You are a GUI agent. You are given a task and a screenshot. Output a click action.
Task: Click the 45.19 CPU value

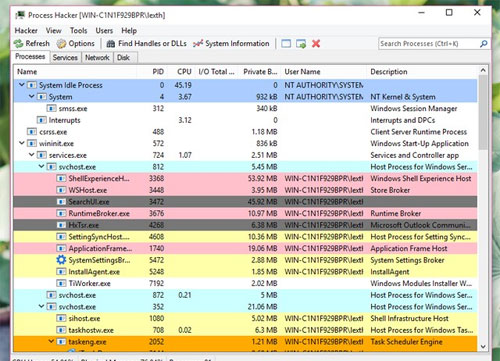(x=183, y=85)
